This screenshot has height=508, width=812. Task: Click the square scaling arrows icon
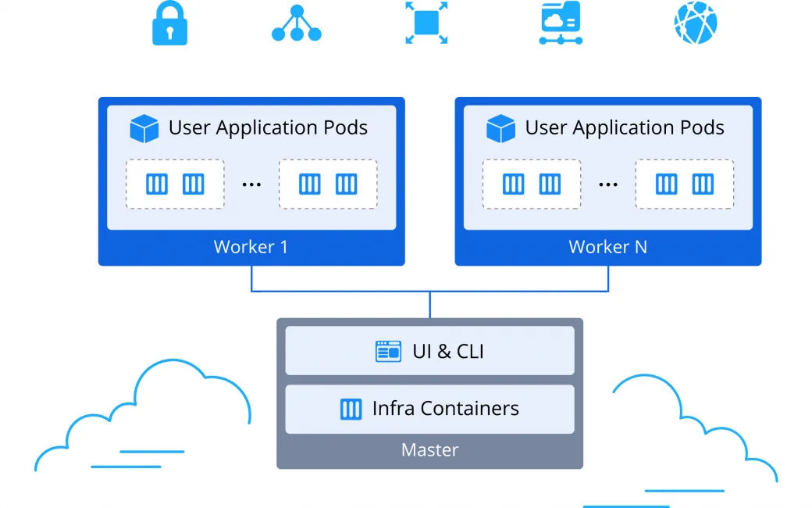click(426, 23)
